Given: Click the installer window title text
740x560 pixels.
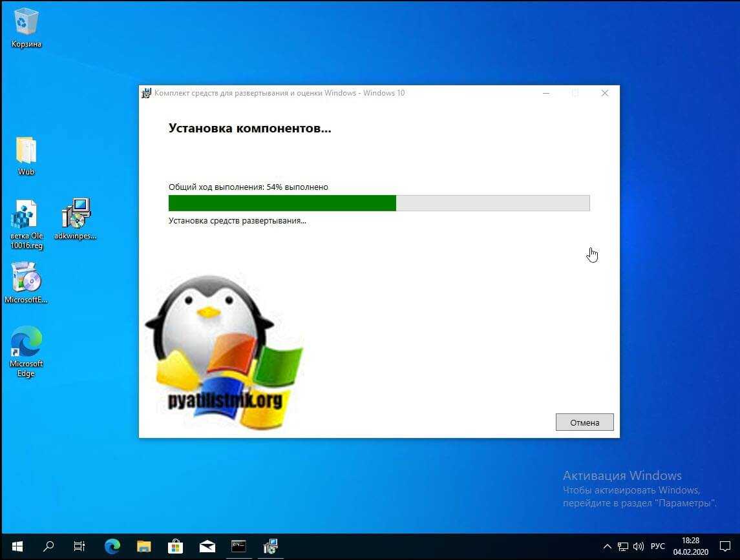Looking at the screenshot, I should (x=279, y=93).
